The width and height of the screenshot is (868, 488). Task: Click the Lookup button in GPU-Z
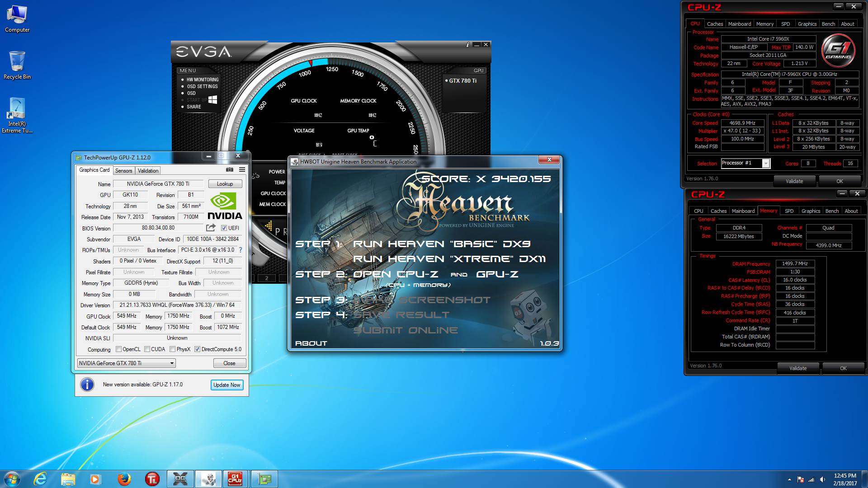point(225,184)
